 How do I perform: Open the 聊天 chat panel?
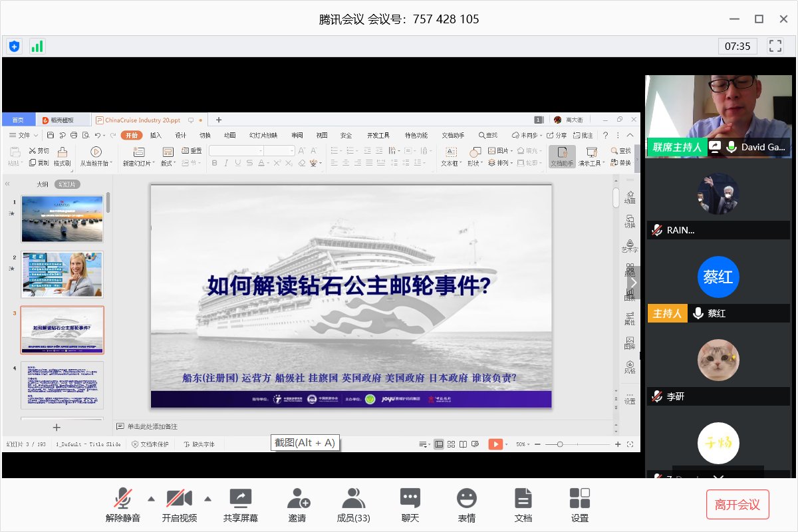pyautogui.click(x=410, y=505)
